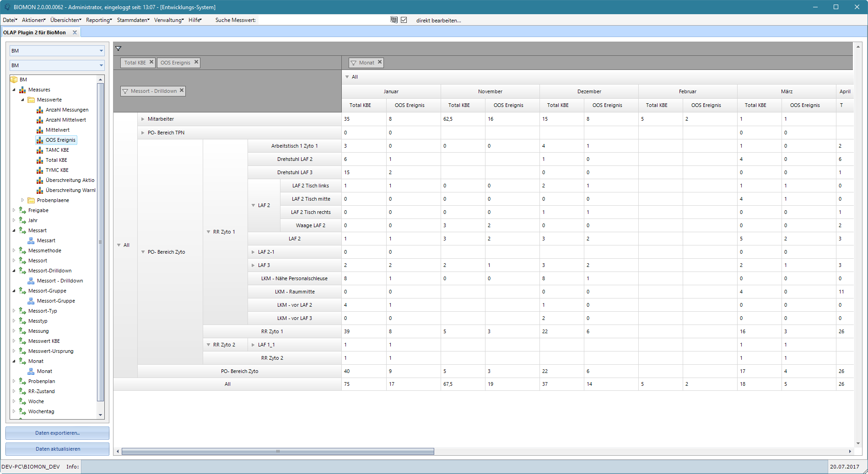This screenshot has width=868, height=474.
Task: Click the Anzahl Messungen measure icon
Action: [x=40, y=110]
